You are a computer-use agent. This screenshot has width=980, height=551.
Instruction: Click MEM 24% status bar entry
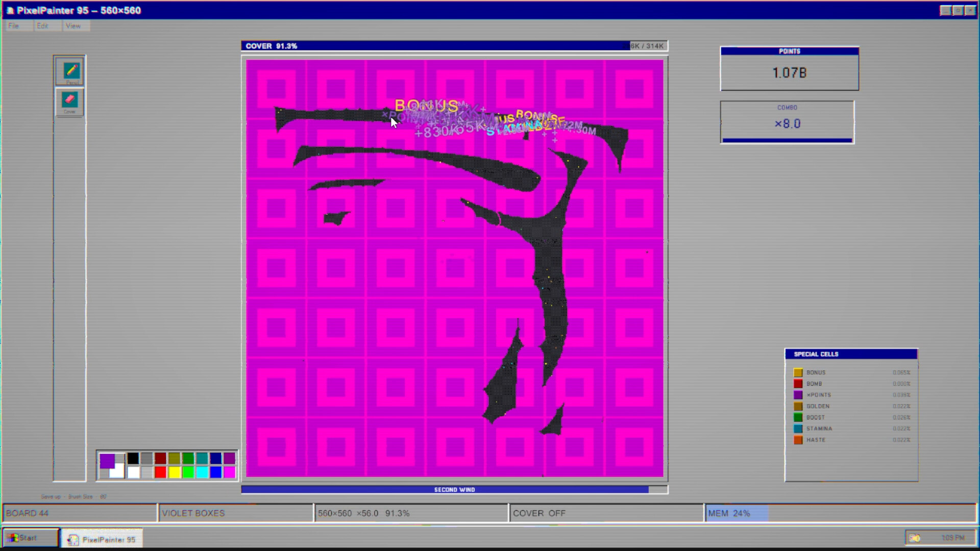(840, 513)
